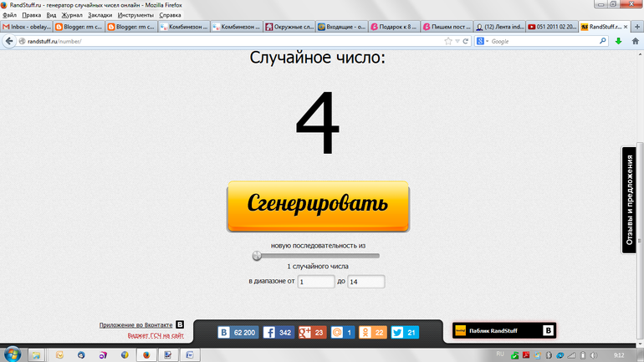Screen dimensions: 644x362
Task: Switch to the Inbox - obelay Gmail tab
Action: [27, 27]
